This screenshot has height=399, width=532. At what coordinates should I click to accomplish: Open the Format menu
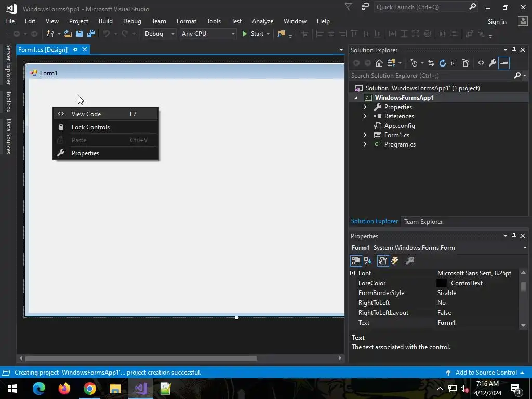pyautogui.click(x=187, y=21)
